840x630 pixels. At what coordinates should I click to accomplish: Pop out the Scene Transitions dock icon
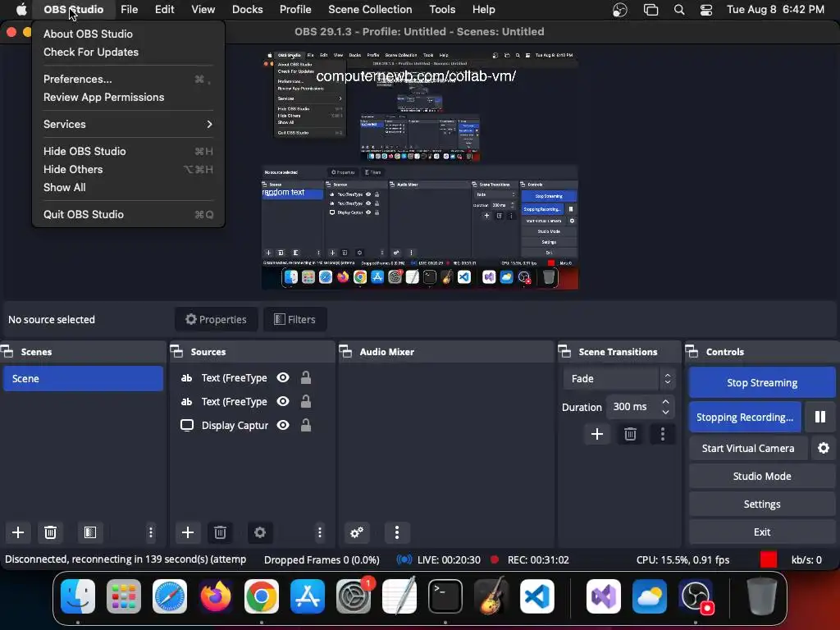pyautogui.click(x=564, y=351)
